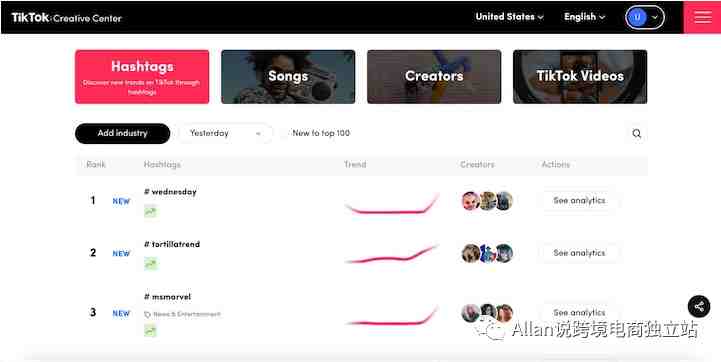This screenshot has height=362, width=721.
Task: Click the trending-up icon under wednesday
Action: coord(150,212)
